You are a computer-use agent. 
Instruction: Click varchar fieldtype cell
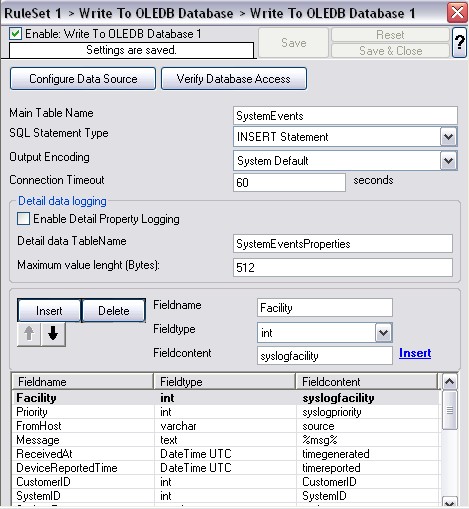coord(226,426)
